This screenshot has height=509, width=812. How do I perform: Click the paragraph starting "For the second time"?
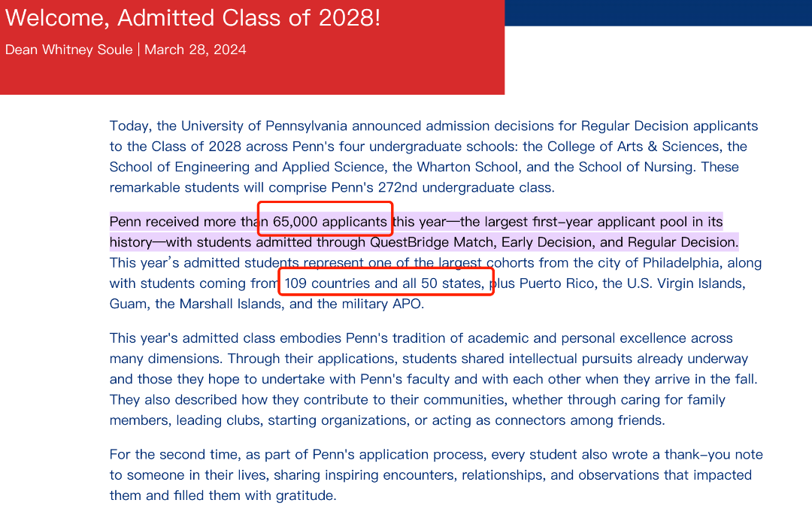pyautogui.click(x=436, y=475)
